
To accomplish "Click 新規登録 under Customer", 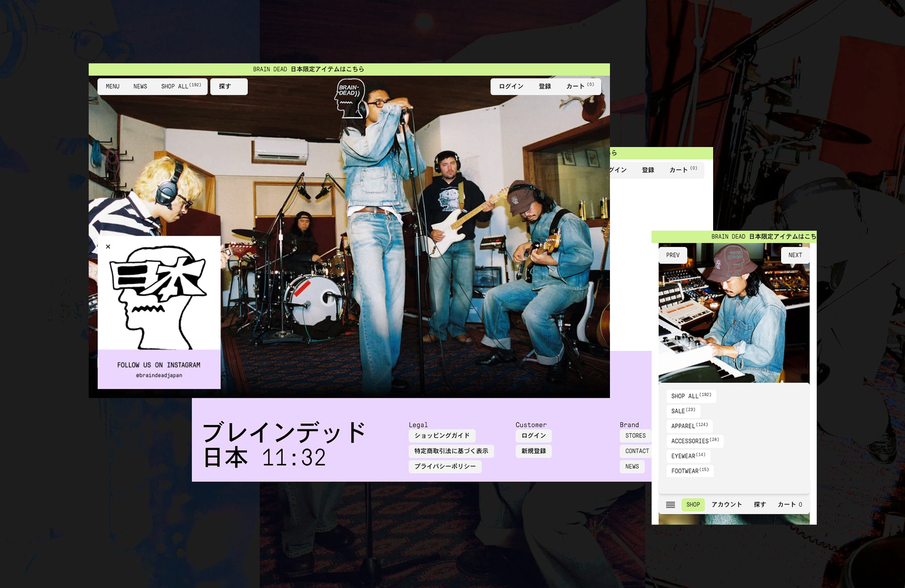I will (x=534, y=451).
